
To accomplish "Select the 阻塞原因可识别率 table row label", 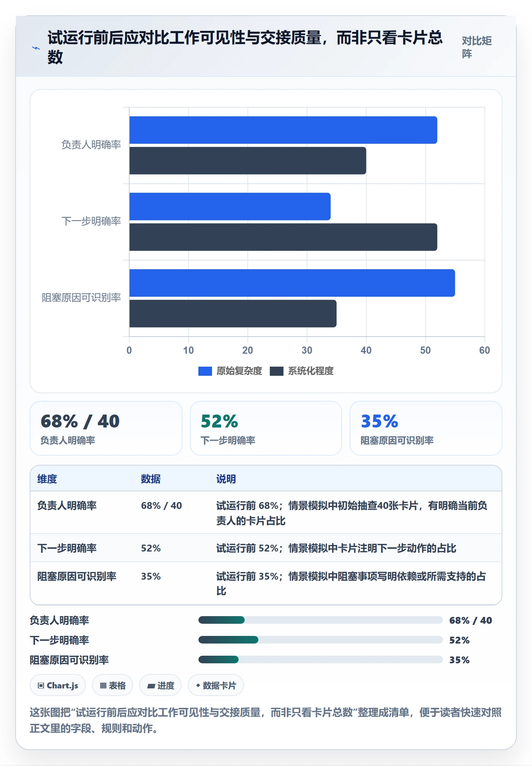I will pyautogui.click(x=77, y=576).
